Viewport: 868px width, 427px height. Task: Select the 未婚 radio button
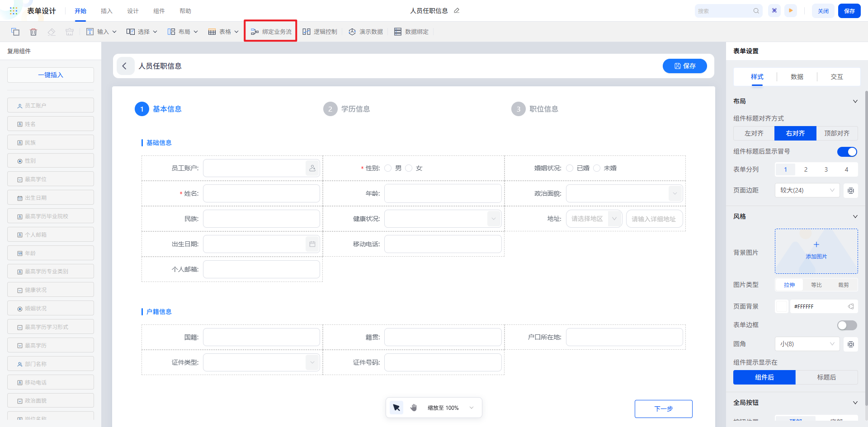pyautogui.click(x=597, y=168)
